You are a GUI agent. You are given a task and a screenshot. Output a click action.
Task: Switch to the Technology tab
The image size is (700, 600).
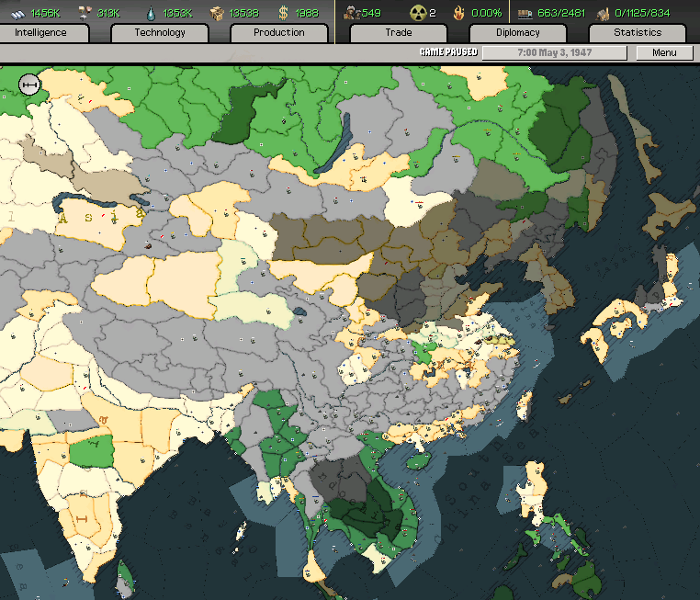click(x=160, y=33)
